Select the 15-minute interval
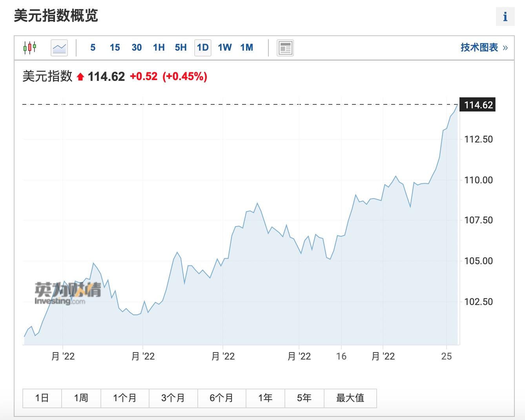This screenshot has width=525, height=420. pyautogui.click(x=115, y=47)
